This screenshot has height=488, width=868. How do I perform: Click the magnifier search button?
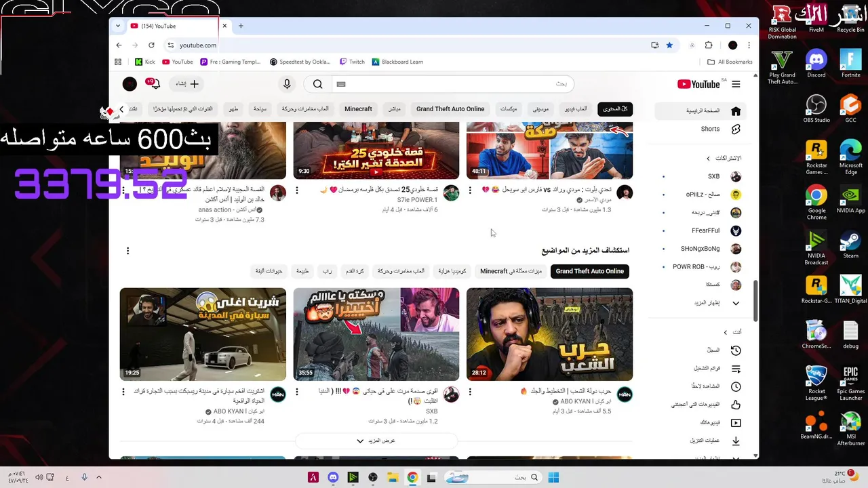pos(317,84)
